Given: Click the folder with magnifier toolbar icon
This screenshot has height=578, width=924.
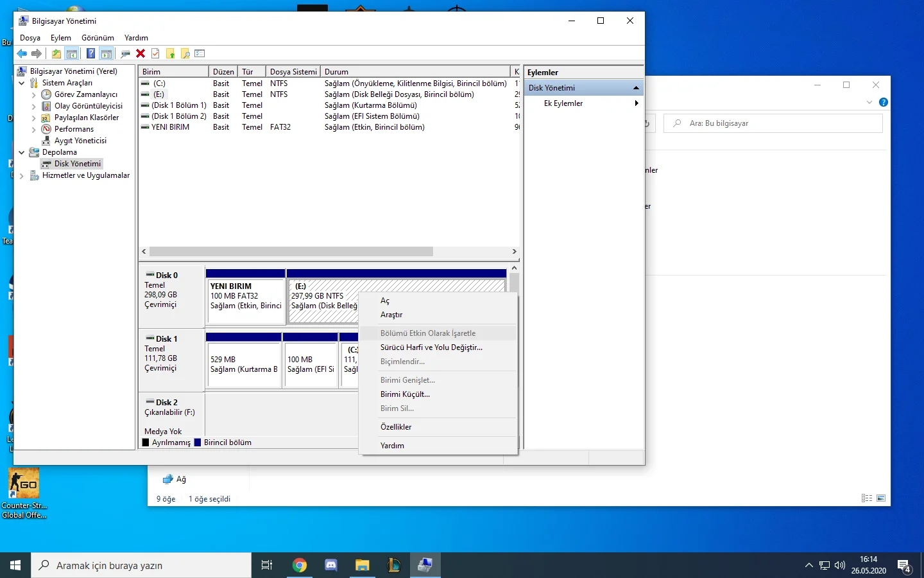Looking at the screenshot, I should pyautogui.click(x=185, y=54).
